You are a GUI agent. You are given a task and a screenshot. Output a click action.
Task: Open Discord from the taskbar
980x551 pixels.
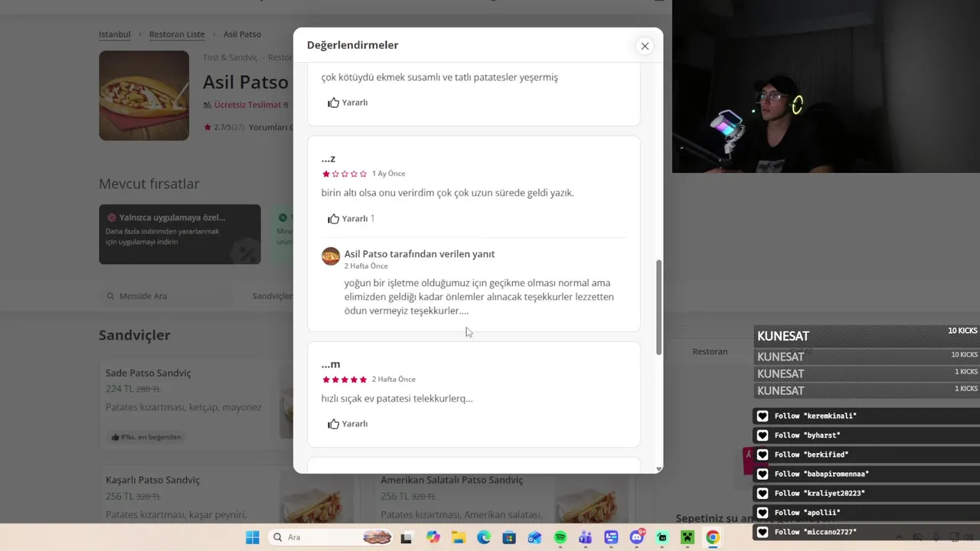[637, 537]
